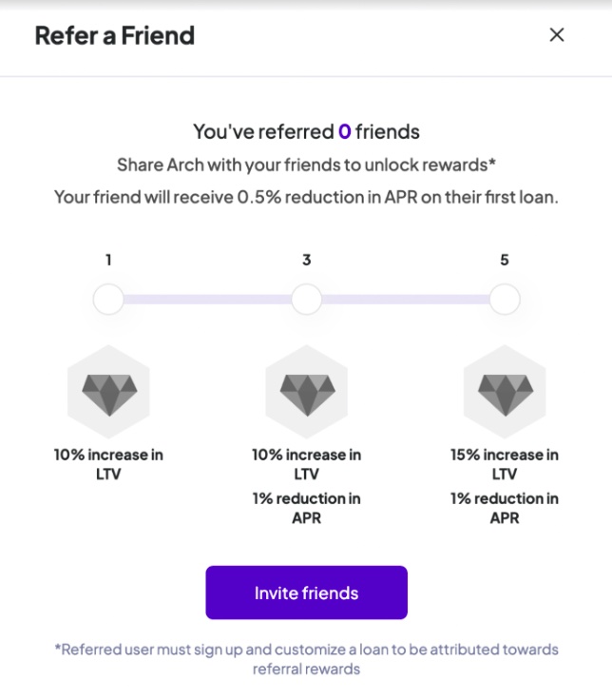Select the 3-referral milestone circle

coord(306,299)
